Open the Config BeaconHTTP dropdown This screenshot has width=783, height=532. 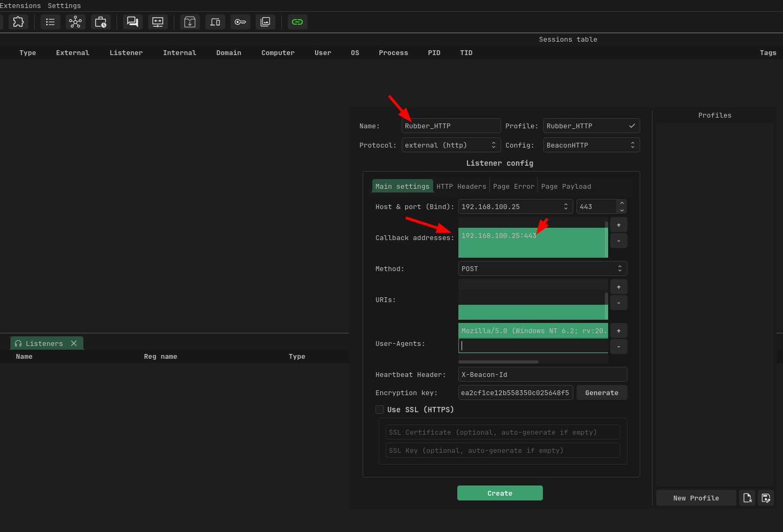(591, 145)
